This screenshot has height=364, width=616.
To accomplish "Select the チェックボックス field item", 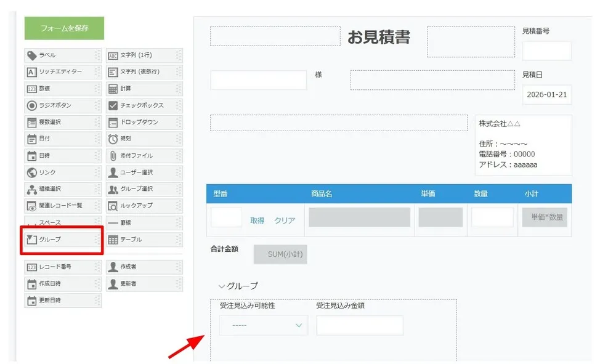I will (x=144, y=105).
